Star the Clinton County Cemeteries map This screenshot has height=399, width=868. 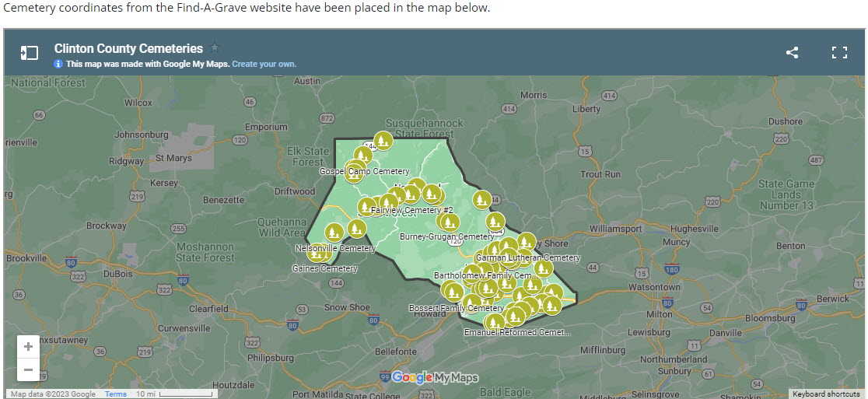215,48
